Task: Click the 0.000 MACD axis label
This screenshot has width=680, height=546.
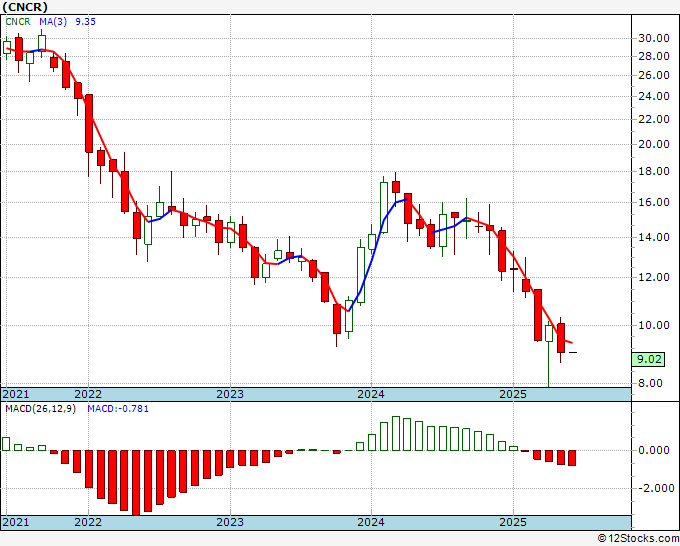Action: [x=654, y=450]
